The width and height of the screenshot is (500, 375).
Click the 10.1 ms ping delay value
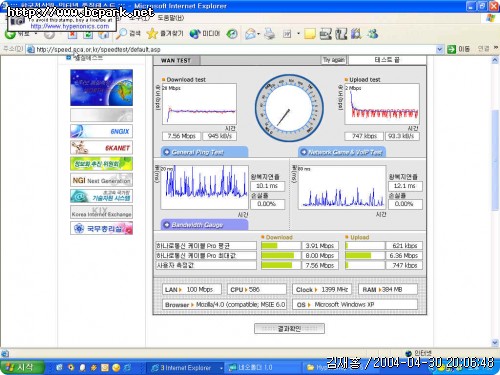267,186
